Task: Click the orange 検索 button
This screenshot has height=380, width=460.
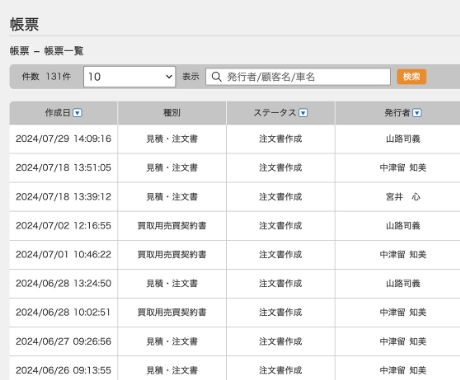Action: coord(411,77)
